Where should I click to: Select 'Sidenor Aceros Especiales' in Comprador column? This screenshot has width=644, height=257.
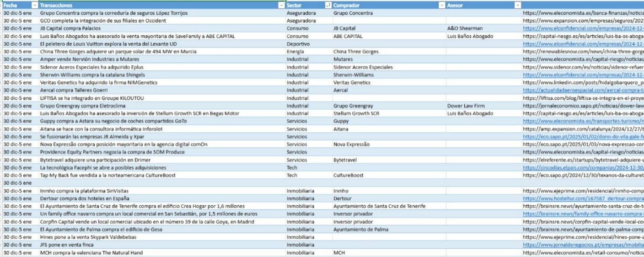click(x=389, y=67)
